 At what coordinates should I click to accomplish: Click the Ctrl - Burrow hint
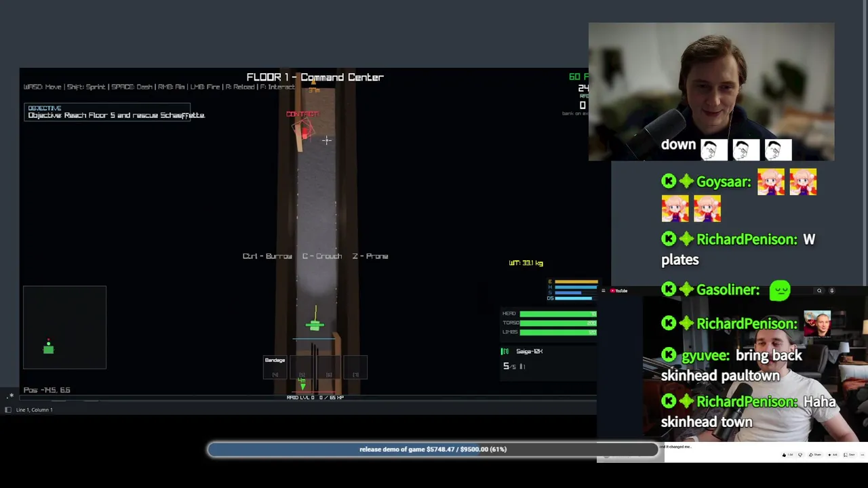(267, 256)
